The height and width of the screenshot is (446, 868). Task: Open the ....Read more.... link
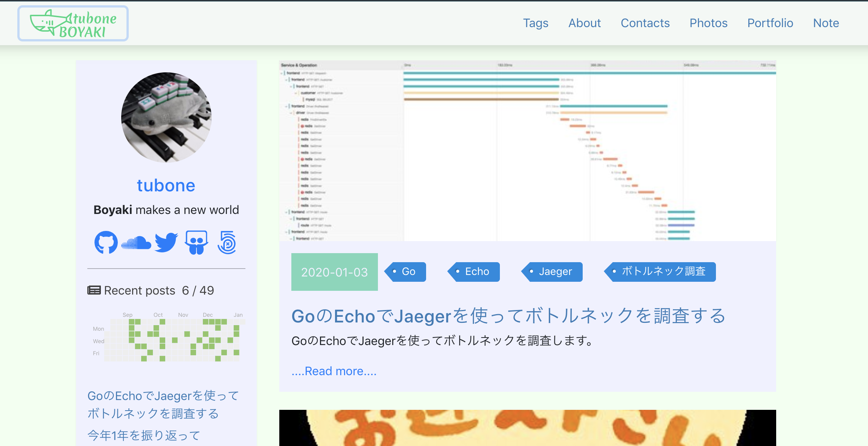[x=334, y=371]
